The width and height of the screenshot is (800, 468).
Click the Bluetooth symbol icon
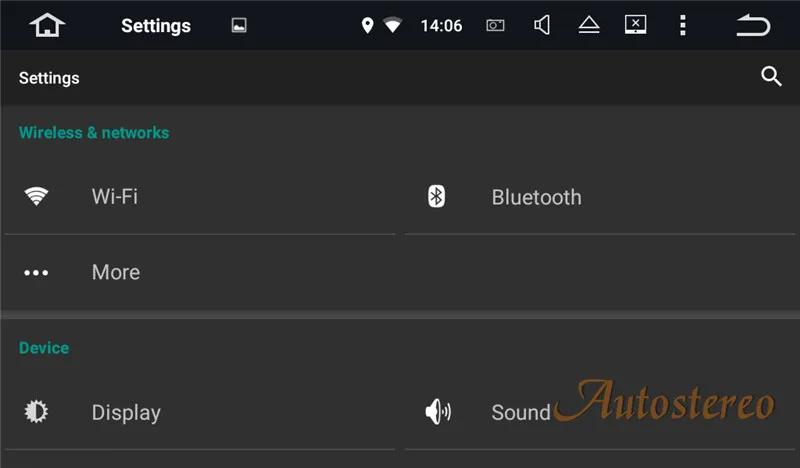[436, 196]
